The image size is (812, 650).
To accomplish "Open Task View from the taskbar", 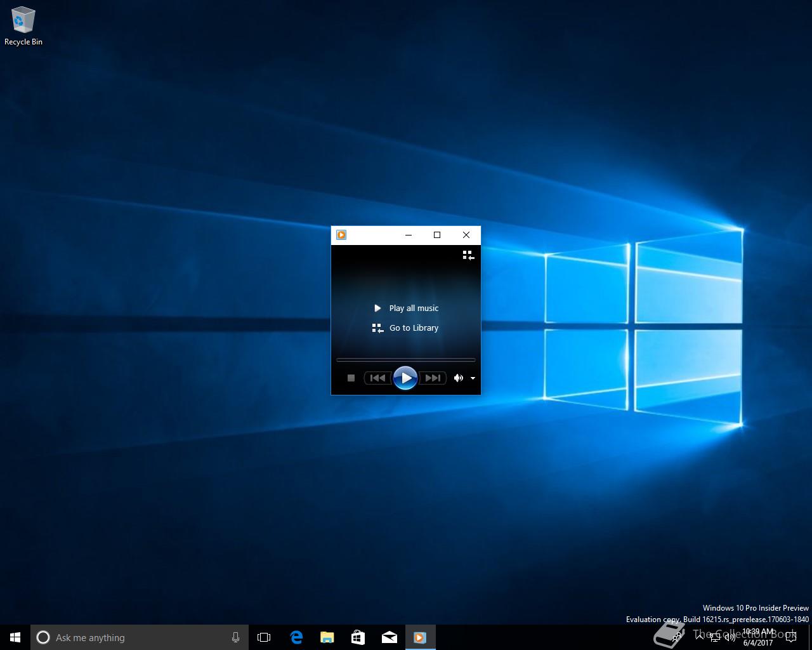I will [x=264, y=637].
